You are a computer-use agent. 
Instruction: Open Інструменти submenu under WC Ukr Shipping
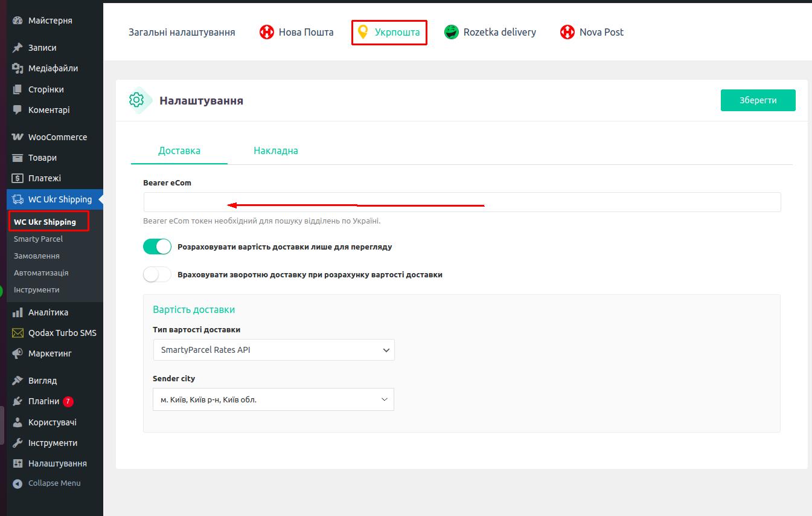37,289
